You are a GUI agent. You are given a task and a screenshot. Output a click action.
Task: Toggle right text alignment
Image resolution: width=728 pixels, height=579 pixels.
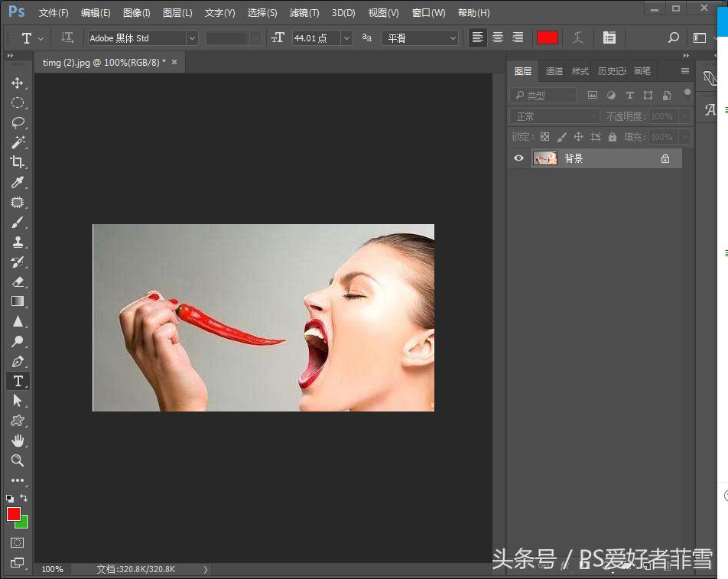coord(518,37)
